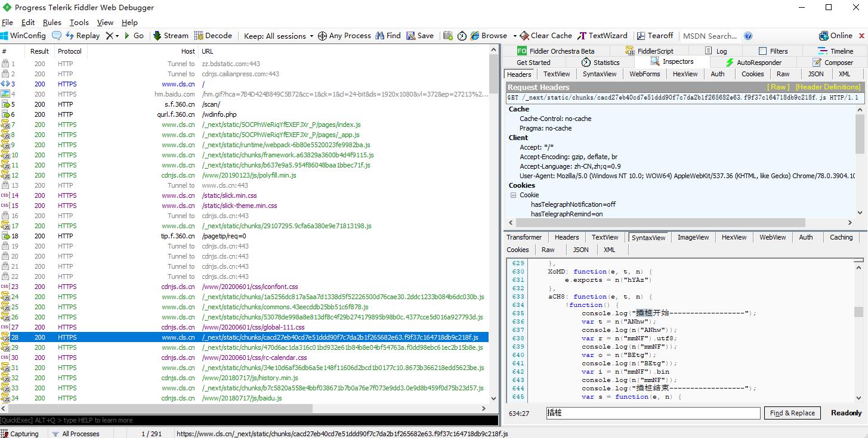868x438 pixels.
Task: Click the timer stopwatch icon
Action: point(462,36)
